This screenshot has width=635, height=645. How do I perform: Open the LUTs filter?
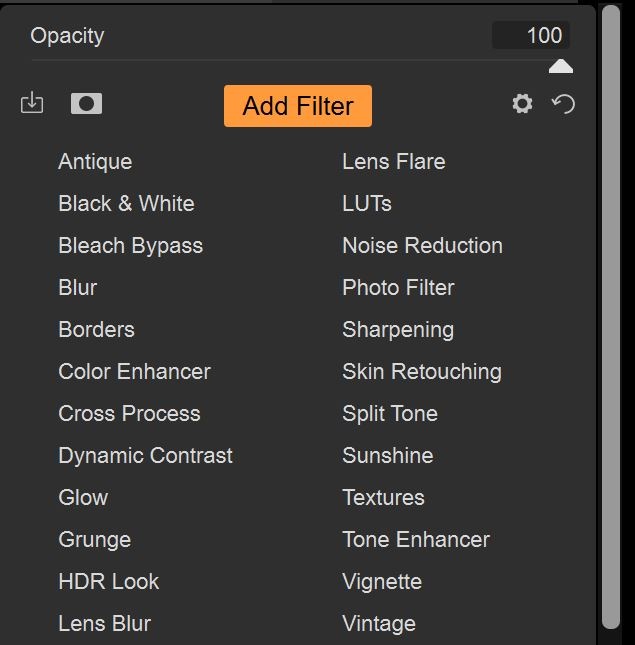(367, 204)
